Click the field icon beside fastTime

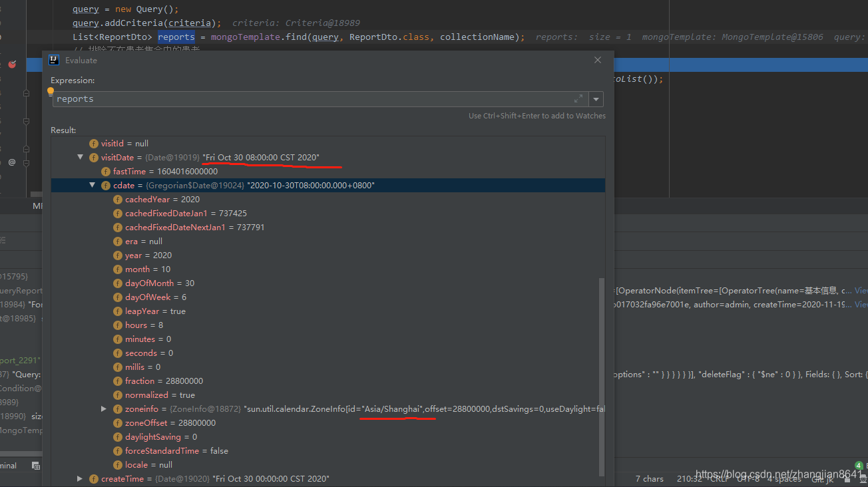point(106,171)
